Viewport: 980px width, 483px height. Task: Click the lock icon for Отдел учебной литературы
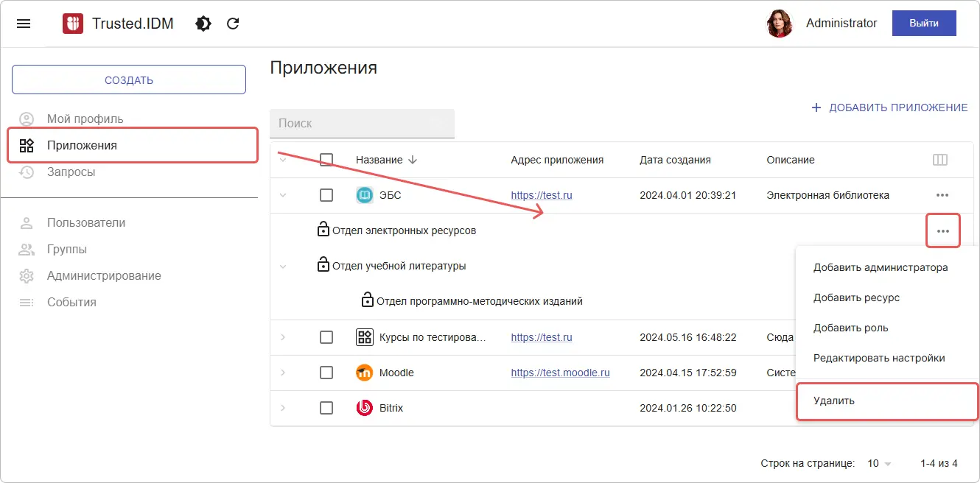pos(323,266)
